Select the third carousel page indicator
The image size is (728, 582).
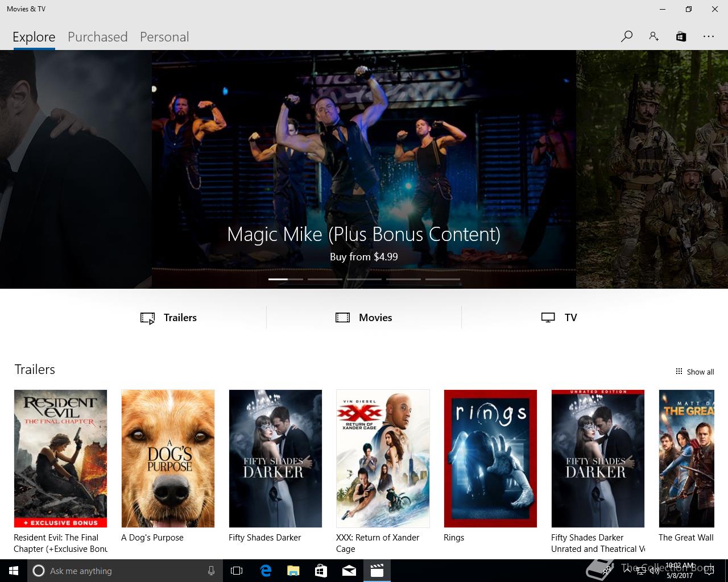pyautogui.click(x=364, y=279)
